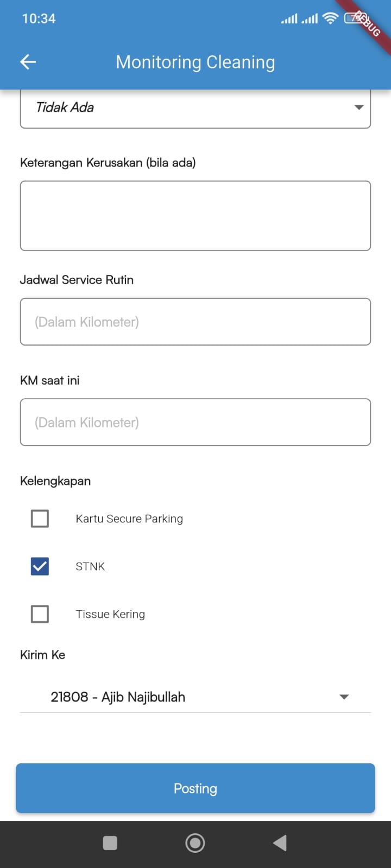Enable the Tissue Kering checkbox
This screenshot has width=391, height=868.
pyautogui.click(x=40, y=614)
